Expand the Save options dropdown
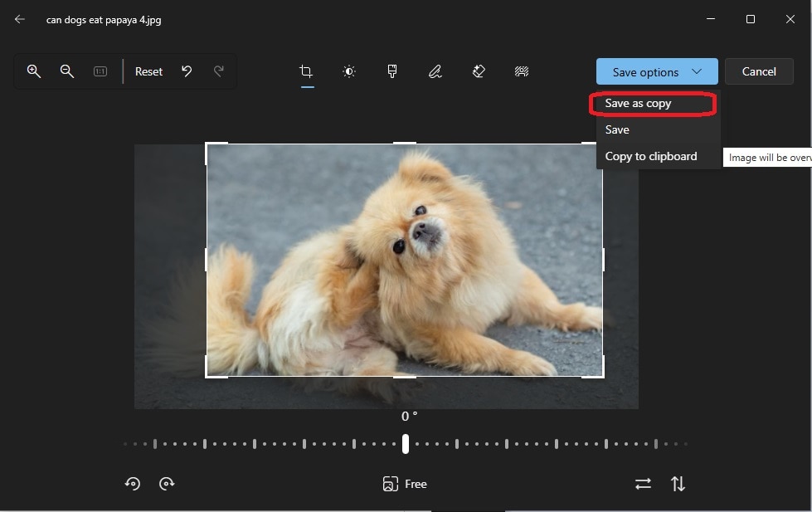The image size is (812, 512). click(x=657, y=71)
